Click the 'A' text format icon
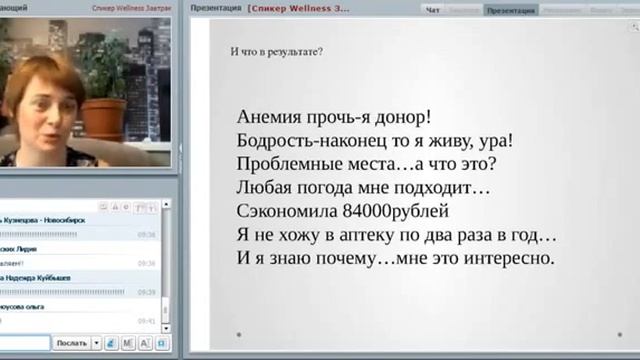Viewport: 640px width, 360px height. [145, 343]
